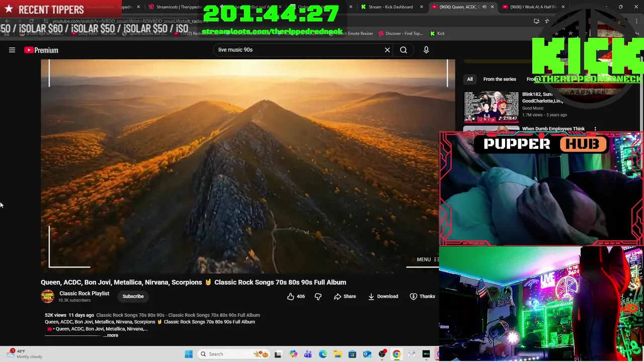This screenshot has width=644, height=362.
Task: Open the weather widget showing 48°F
Action: click(25, 354)
